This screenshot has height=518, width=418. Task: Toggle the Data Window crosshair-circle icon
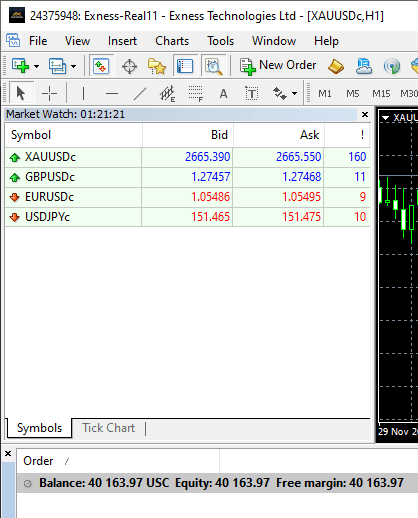129,66
